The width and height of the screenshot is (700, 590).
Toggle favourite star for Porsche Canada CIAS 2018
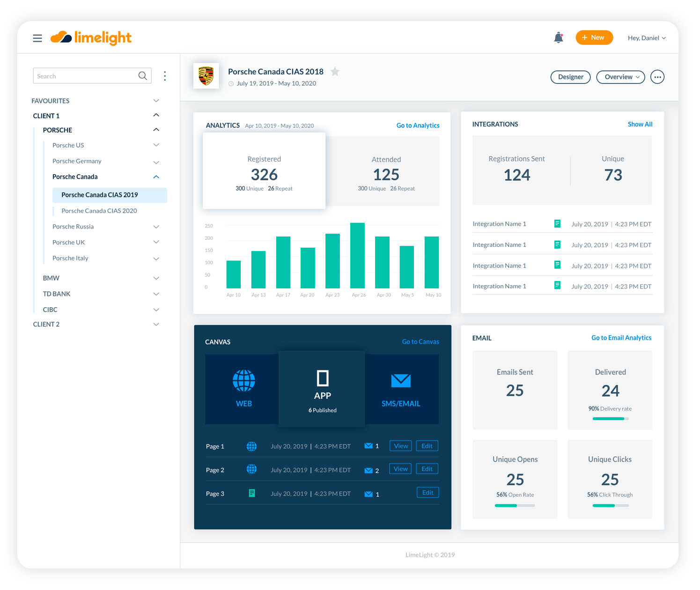[x=335, y=72]
